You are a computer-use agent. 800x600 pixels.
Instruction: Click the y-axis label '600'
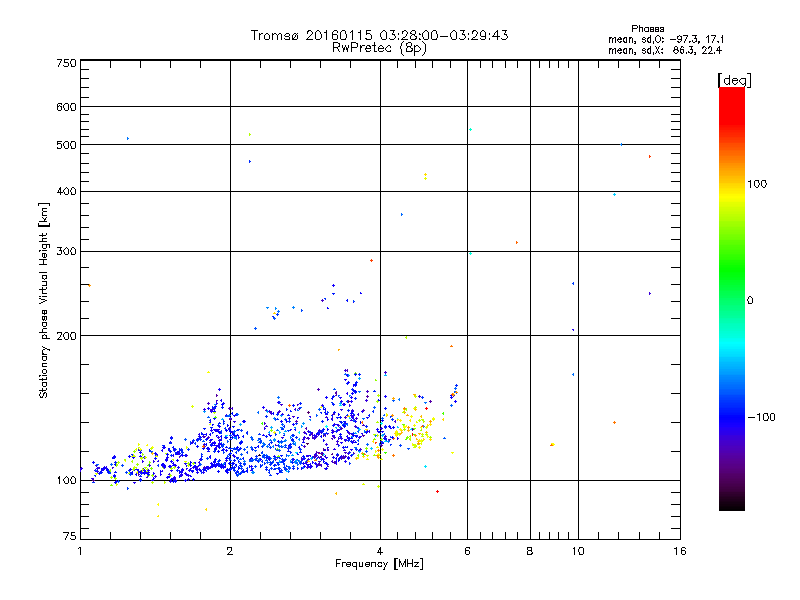click(x=66, y=107)
